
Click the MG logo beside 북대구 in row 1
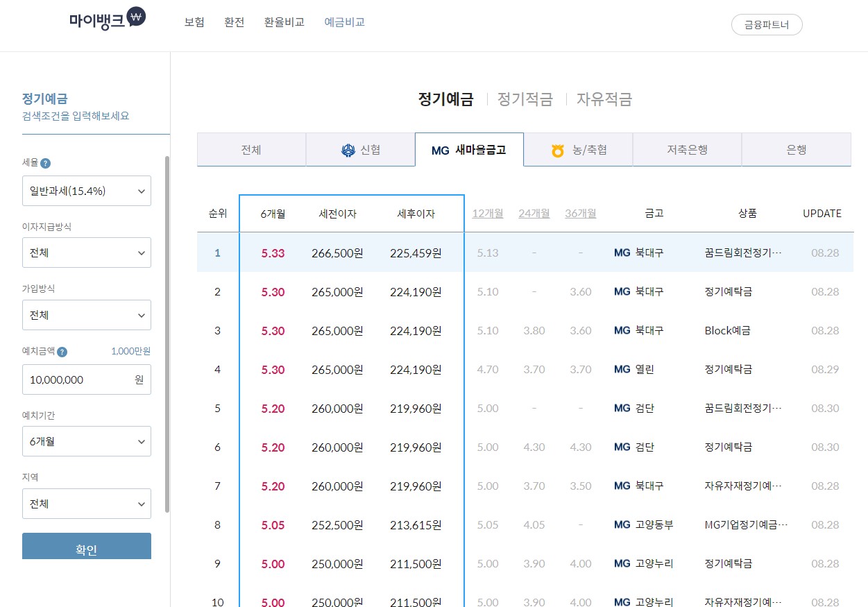[621, 253]
